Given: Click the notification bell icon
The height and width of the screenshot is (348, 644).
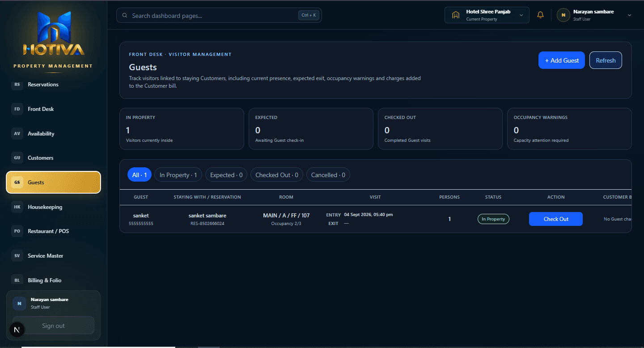Looking at the screenshot, I should pyautogui.click(x=540, y=15).
